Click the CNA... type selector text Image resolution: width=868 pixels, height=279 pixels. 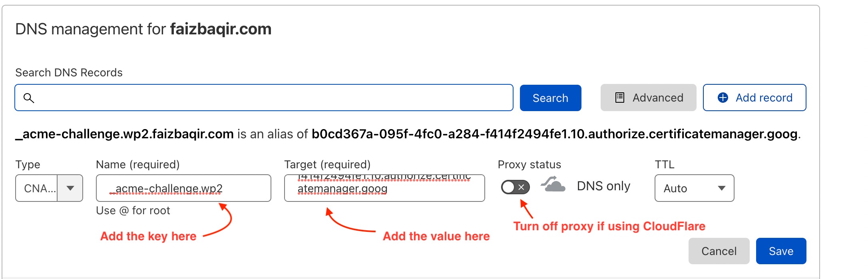pyautogui.click(x=39, y=188)
